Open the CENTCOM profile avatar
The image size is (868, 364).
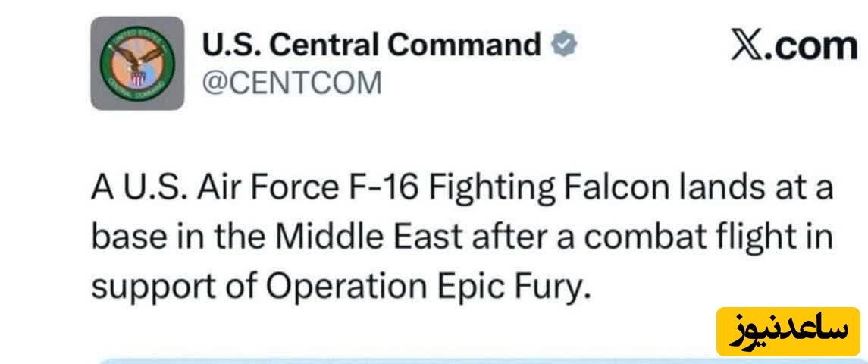137,63
